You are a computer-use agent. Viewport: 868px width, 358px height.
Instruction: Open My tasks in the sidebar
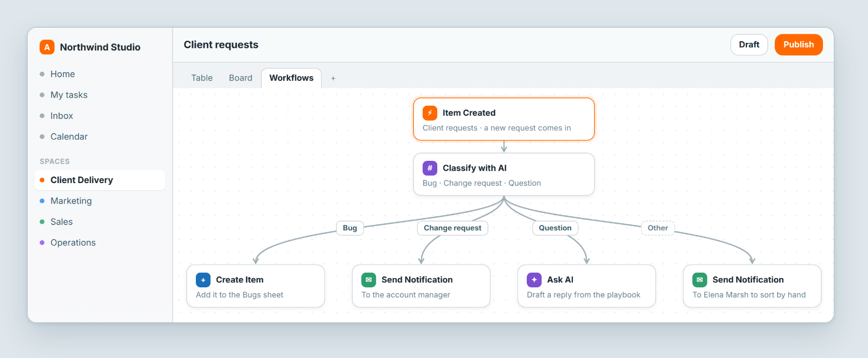100,95
